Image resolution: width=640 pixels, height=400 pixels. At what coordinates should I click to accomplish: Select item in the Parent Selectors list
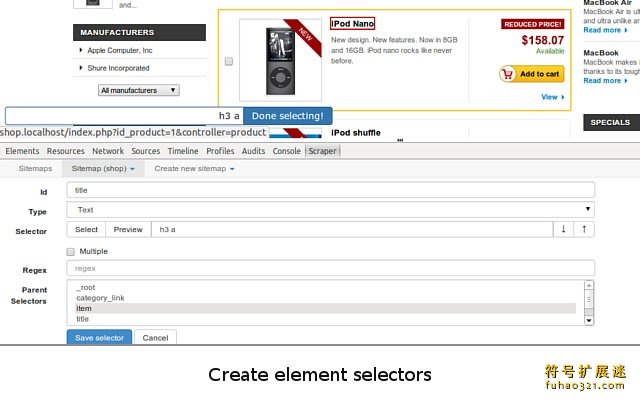[326, 308]
